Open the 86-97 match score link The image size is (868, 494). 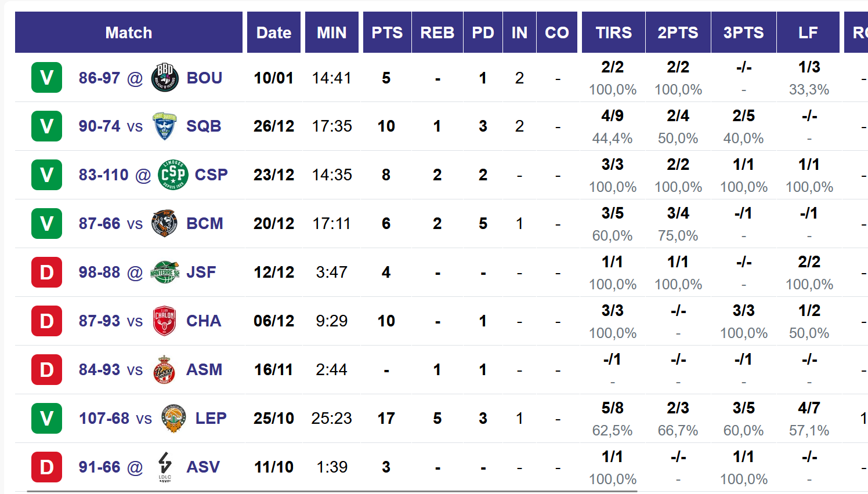(x=99, y=78)
